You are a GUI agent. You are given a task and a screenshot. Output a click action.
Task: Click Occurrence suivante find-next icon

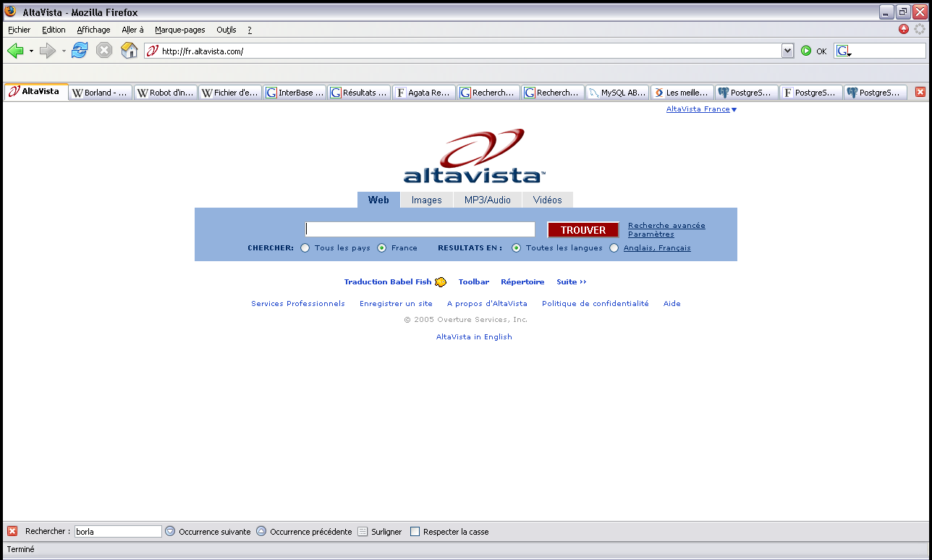(x=170, y=532)
